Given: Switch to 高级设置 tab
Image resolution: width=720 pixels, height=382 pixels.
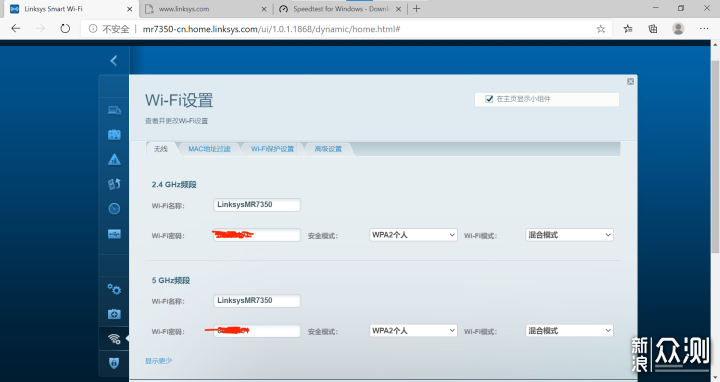Looking at the screenshot, I should tap(328, 149).
